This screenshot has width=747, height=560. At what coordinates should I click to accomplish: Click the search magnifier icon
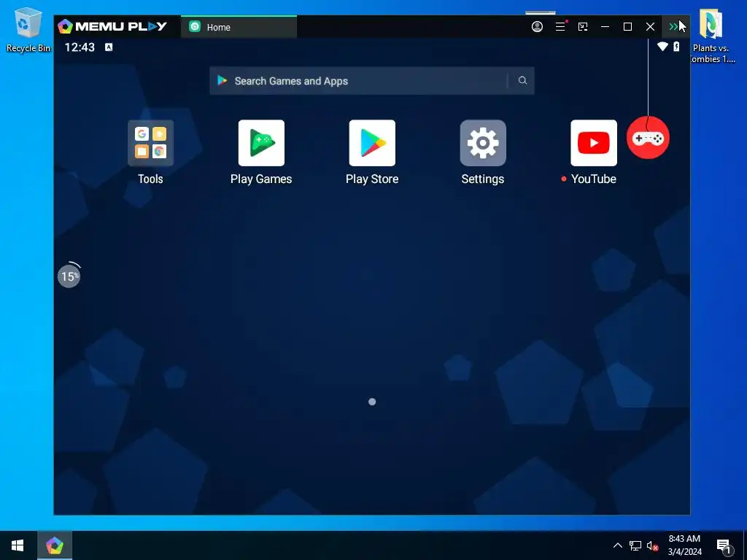(522, 80)
